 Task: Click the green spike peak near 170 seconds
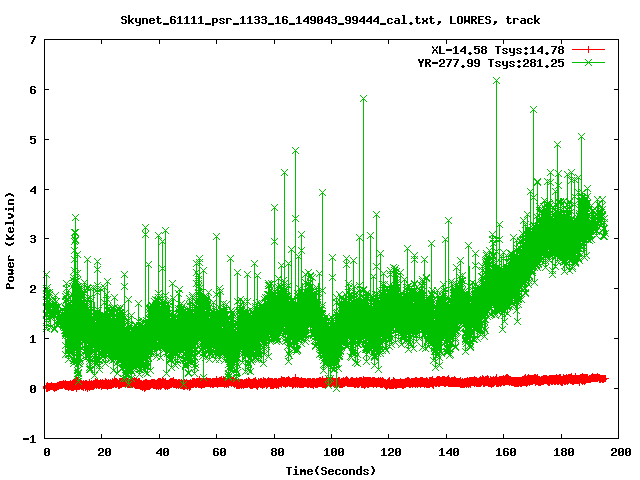[x=533, y=110]
